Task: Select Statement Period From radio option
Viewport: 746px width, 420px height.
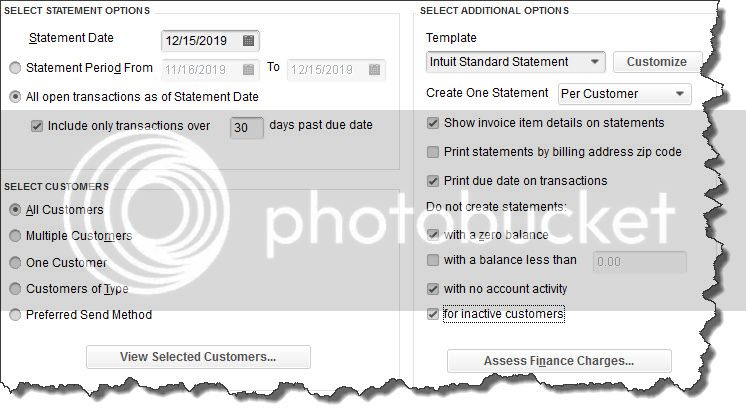Action: (x=15, y=68)
